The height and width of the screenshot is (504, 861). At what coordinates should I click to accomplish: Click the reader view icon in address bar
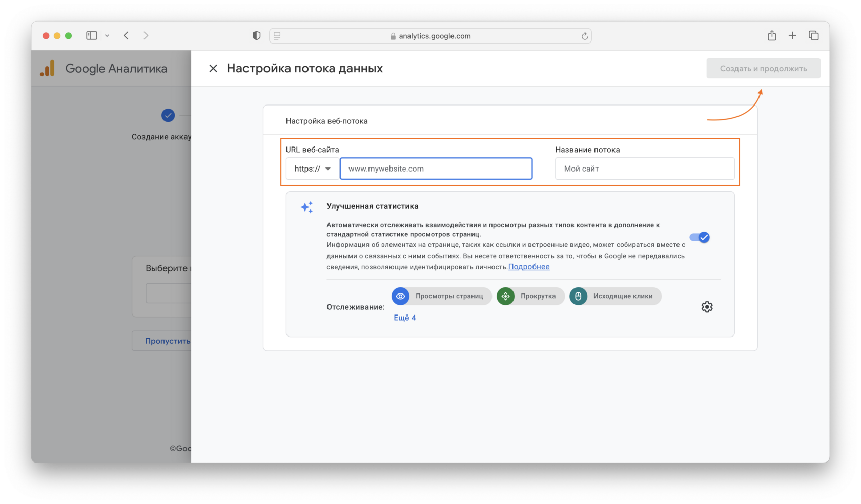click(x=277, y=35)
